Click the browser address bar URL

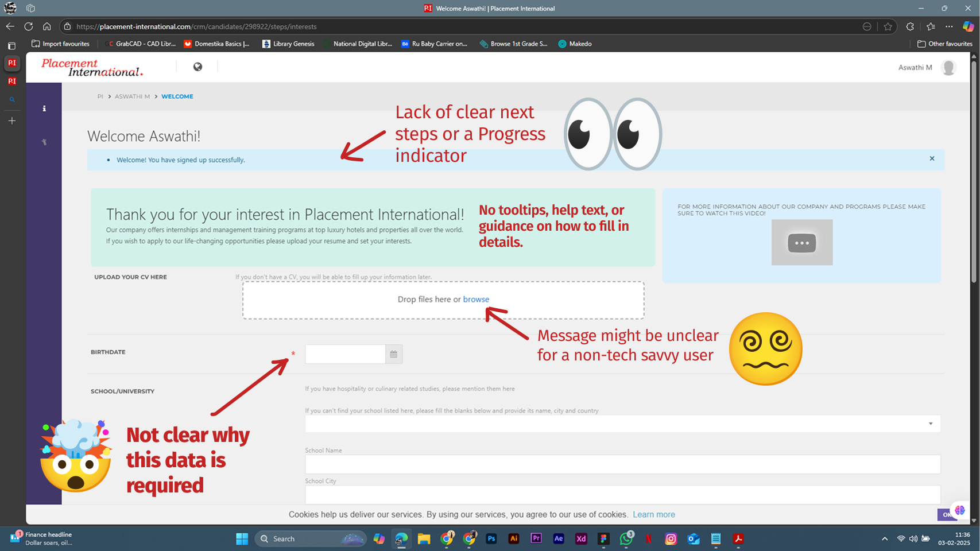click(196, 26)
